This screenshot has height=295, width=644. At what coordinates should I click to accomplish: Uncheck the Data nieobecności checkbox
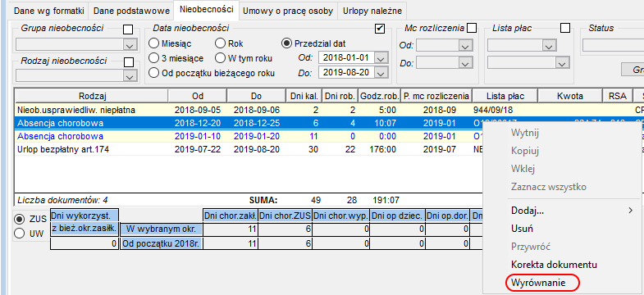380,29
